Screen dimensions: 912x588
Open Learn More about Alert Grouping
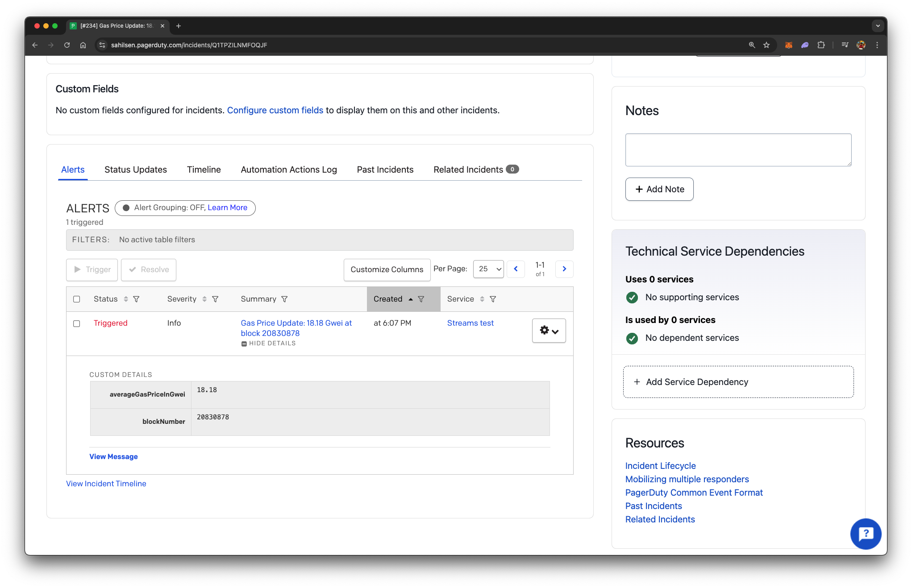point(227,208)
